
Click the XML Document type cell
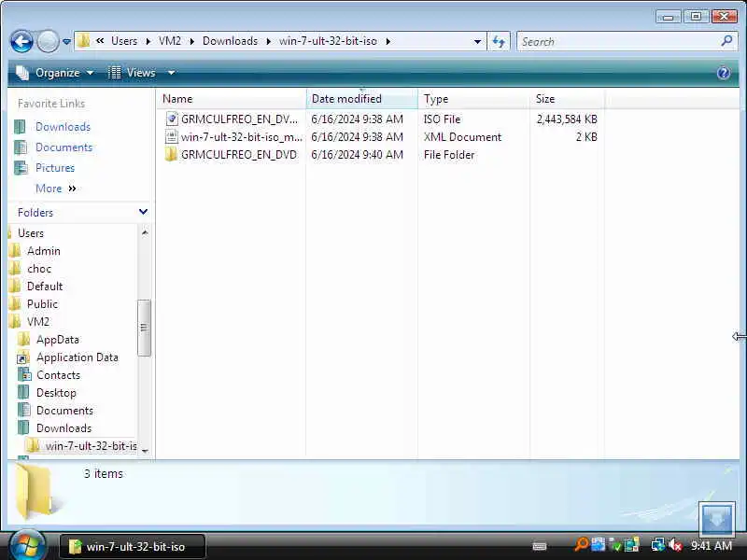coord(462,137)
